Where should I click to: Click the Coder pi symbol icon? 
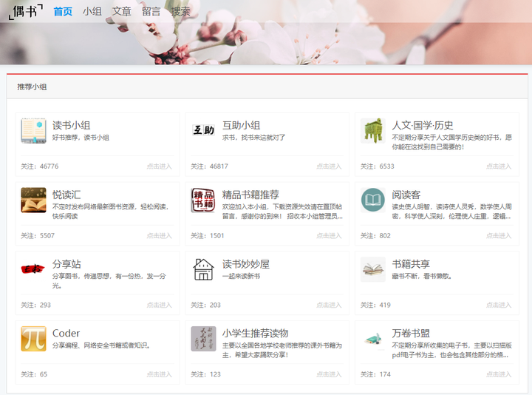[x=33, y=339]
